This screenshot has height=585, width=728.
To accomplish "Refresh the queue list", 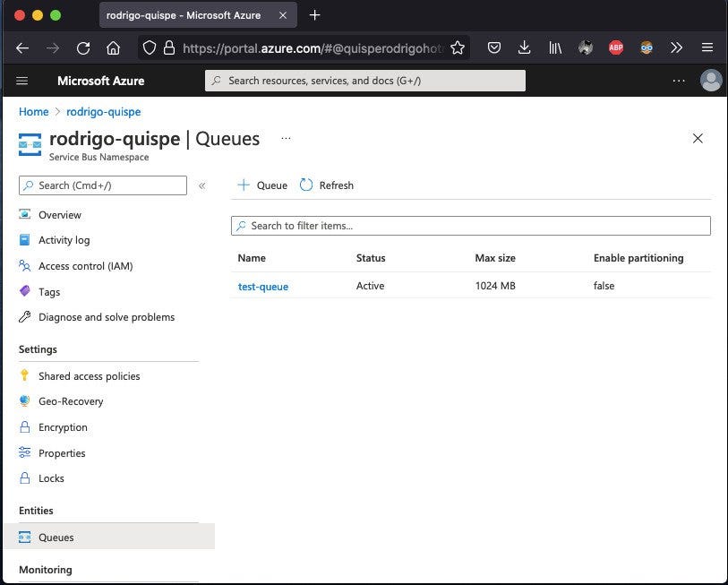I will [x=327, y=185].
